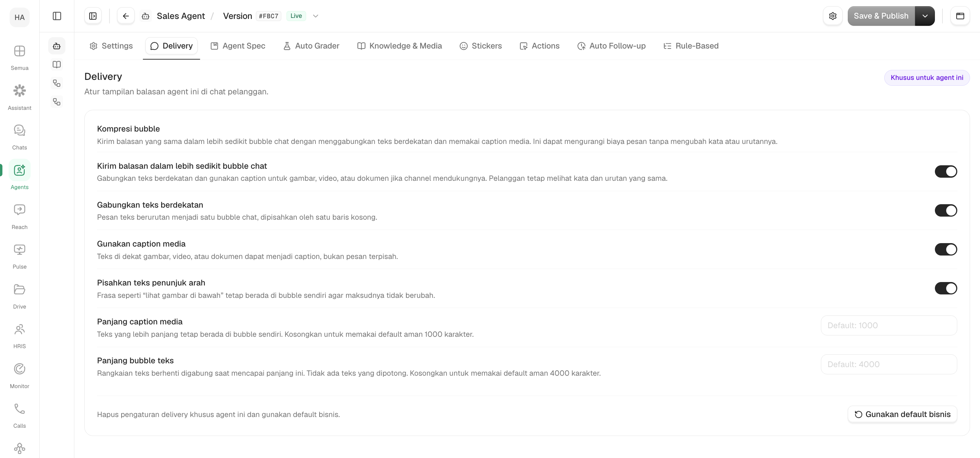Open the preview window icon at top right

tap(960, 16)
